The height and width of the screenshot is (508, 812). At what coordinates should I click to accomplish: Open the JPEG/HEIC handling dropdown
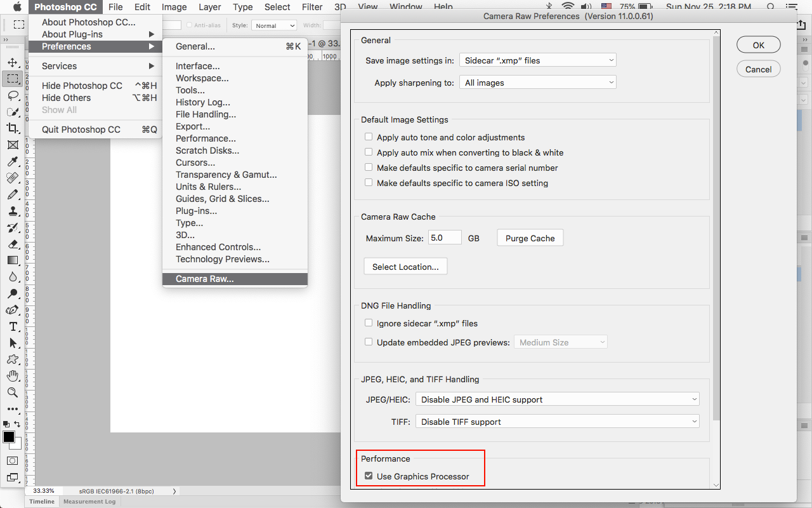(558, 399)
